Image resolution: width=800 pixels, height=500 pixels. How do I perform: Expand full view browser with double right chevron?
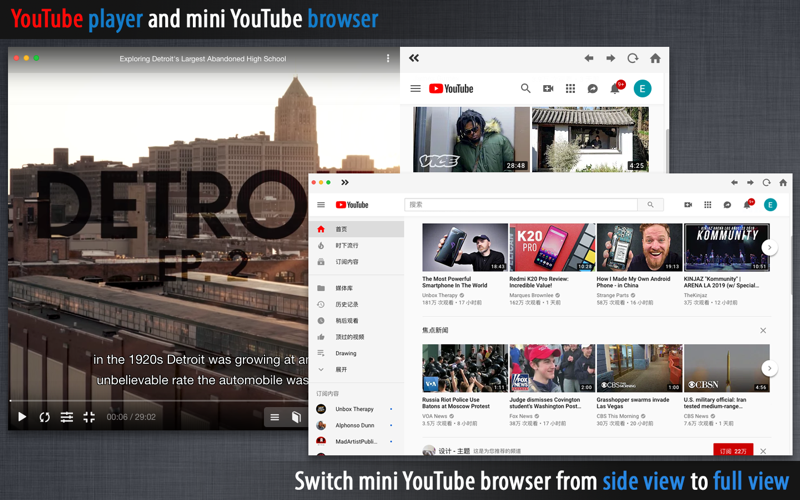tap(345, 182)
